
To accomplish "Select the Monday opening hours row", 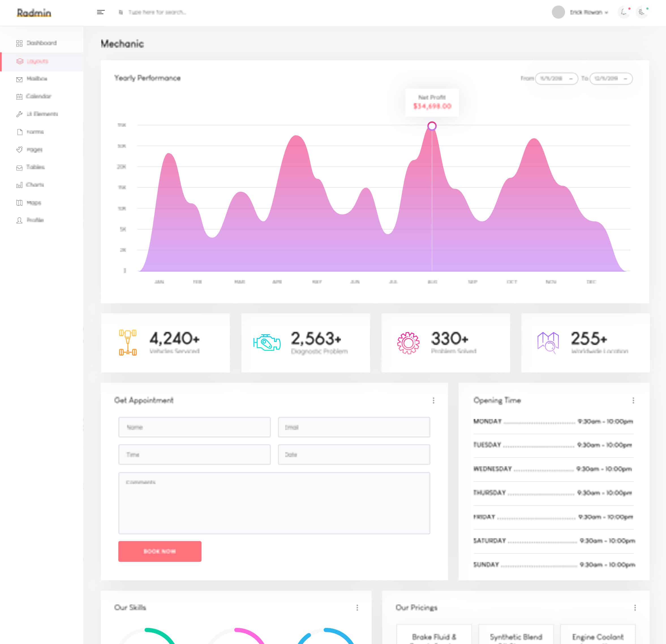I will pyautogui.click(x=553, y=421).
